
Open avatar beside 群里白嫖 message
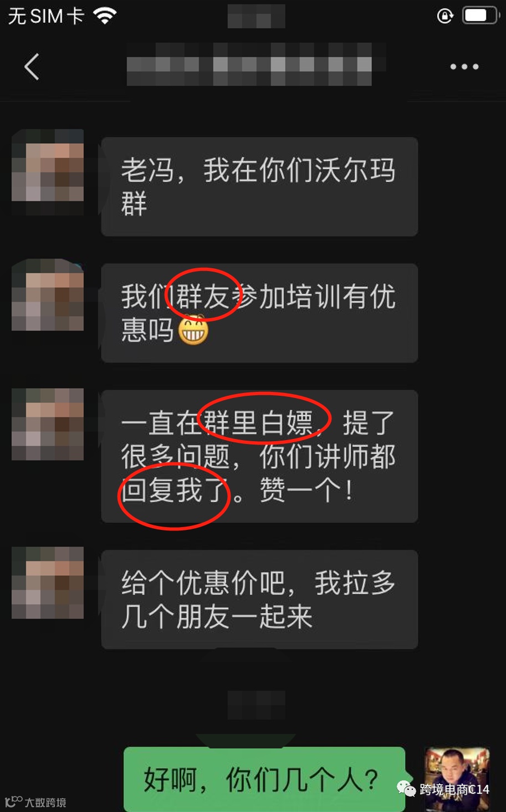click(48, 424)
